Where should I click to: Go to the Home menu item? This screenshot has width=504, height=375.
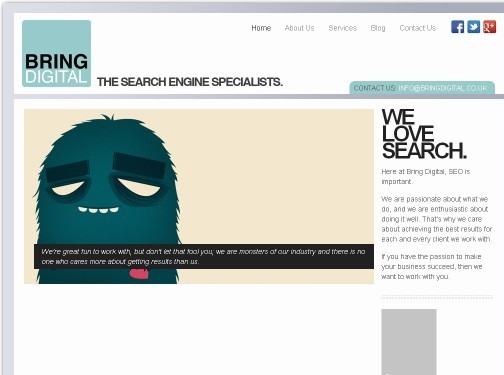click(261, 28)
